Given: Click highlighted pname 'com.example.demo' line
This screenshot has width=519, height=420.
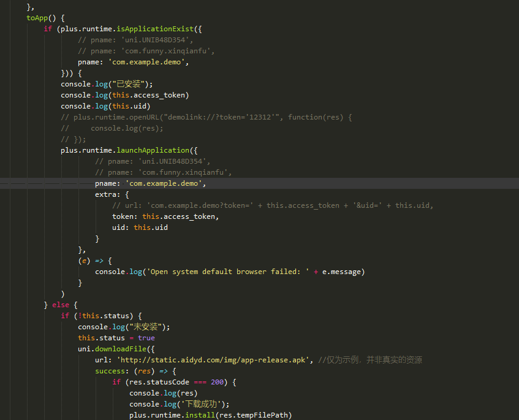Looking at the screenshot, I should [150, 183].
